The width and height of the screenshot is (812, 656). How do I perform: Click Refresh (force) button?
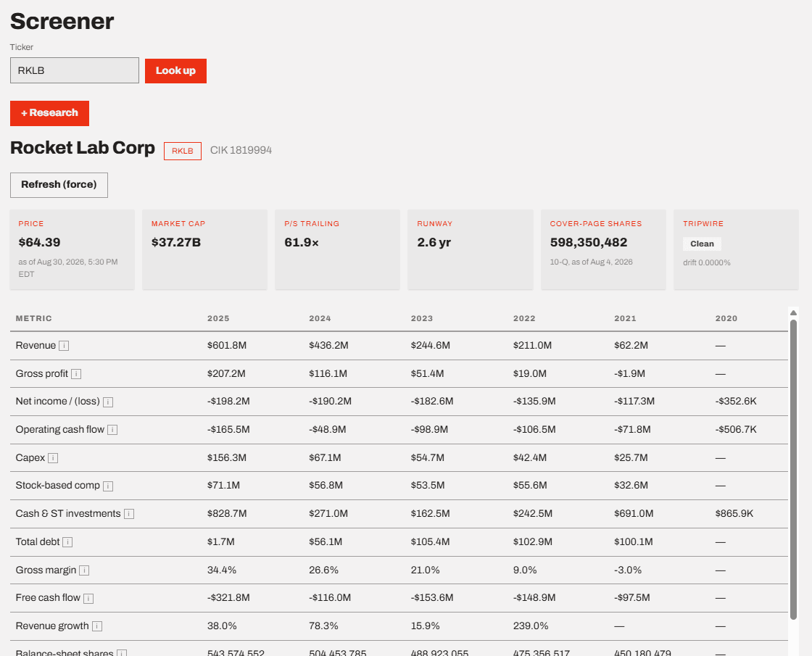(59, 185)
